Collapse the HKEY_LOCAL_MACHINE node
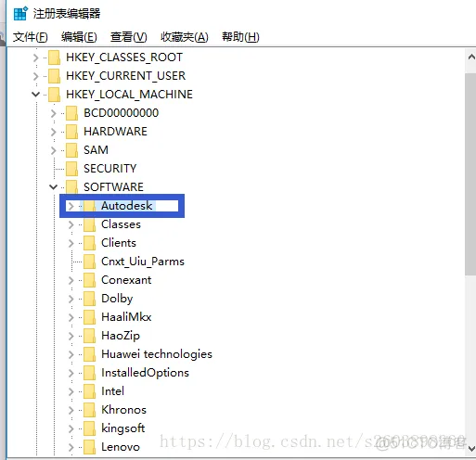This screenshot has width=476, height=460. 36,95
